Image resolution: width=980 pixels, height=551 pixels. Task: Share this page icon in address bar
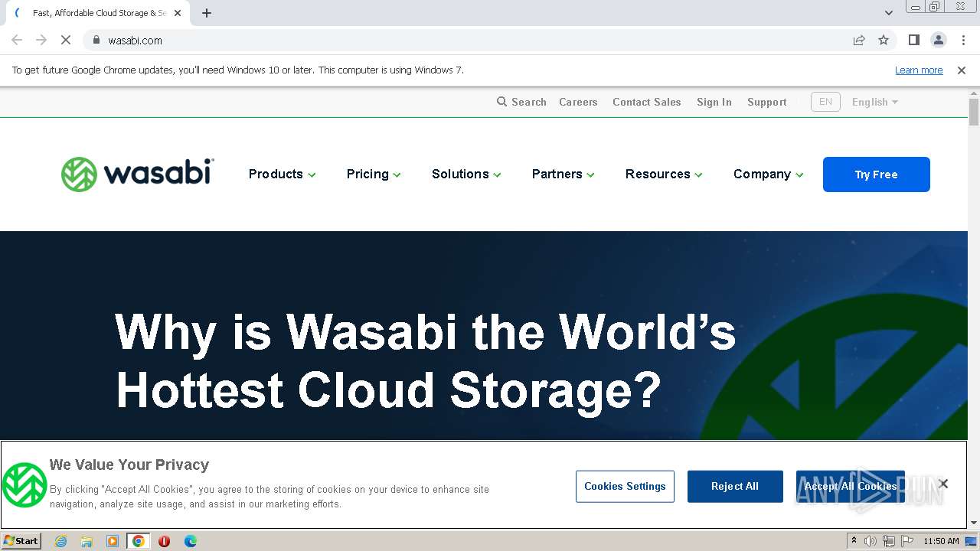point(859,40)
